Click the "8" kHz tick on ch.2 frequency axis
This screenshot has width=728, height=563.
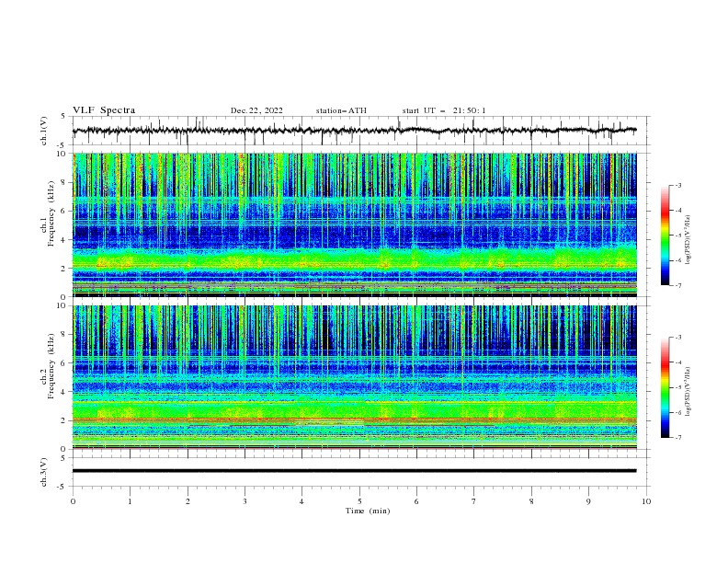click(x=65, y=335)
